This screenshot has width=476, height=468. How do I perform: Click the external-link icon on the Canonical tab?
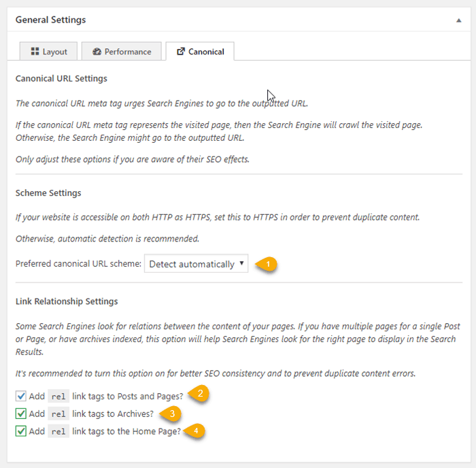pyautogui.click(x=180, y=52)
